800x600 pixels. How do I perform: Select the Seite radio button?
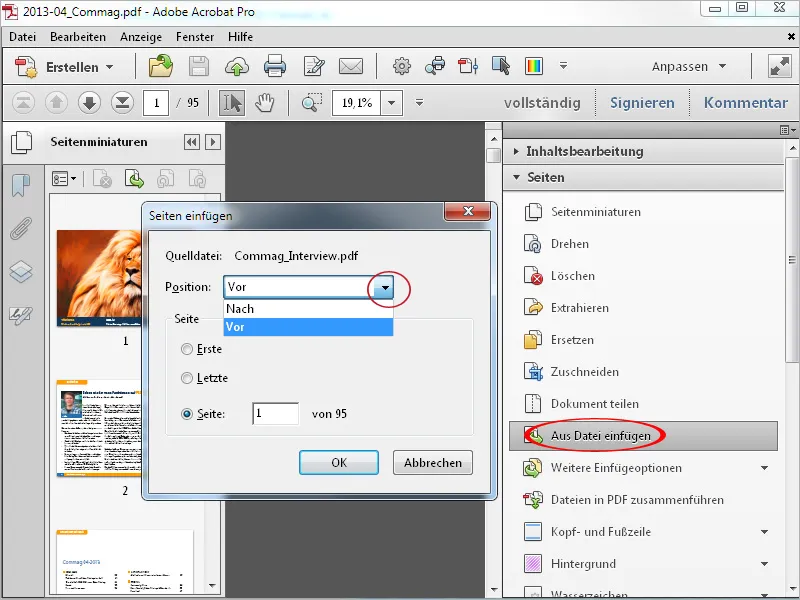click(187, 414)
